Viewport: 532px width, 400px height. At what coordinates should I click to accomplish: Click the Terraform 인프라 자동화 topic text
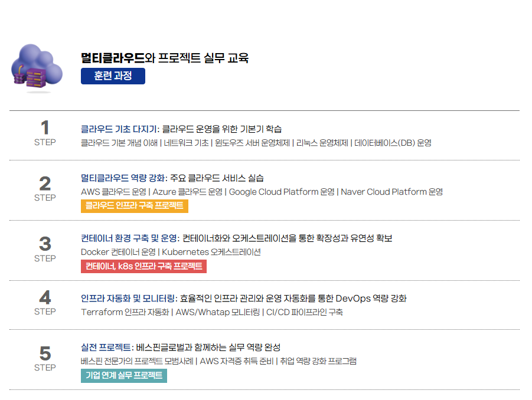125,312
